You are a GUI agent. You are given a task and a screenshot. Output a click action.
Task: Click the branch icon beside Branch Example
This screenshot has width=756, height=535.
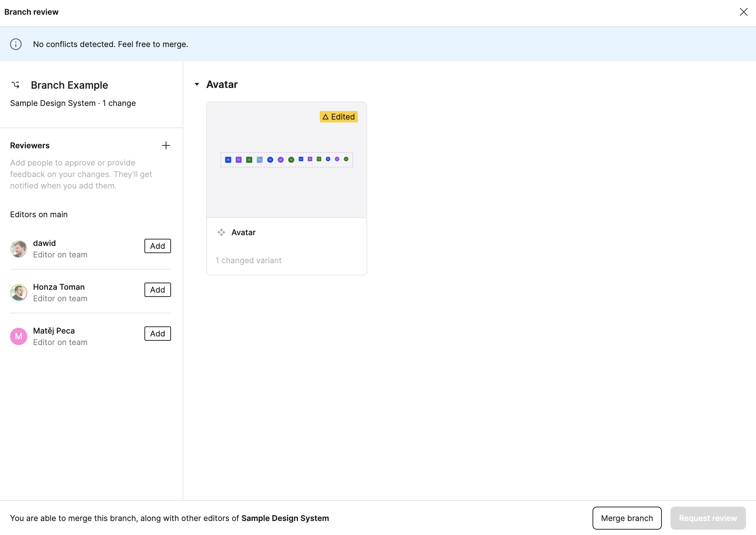15,85
